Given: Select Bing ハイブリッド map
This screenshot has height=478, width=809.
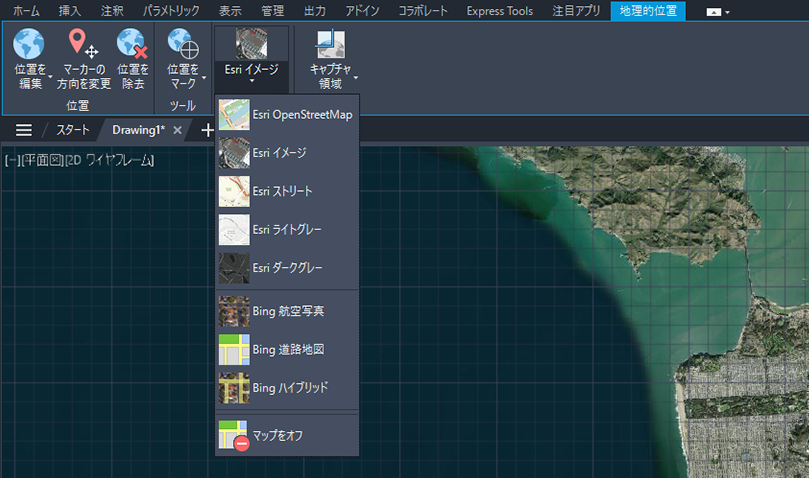Looking at the screenshot, I should click(287, 388).
